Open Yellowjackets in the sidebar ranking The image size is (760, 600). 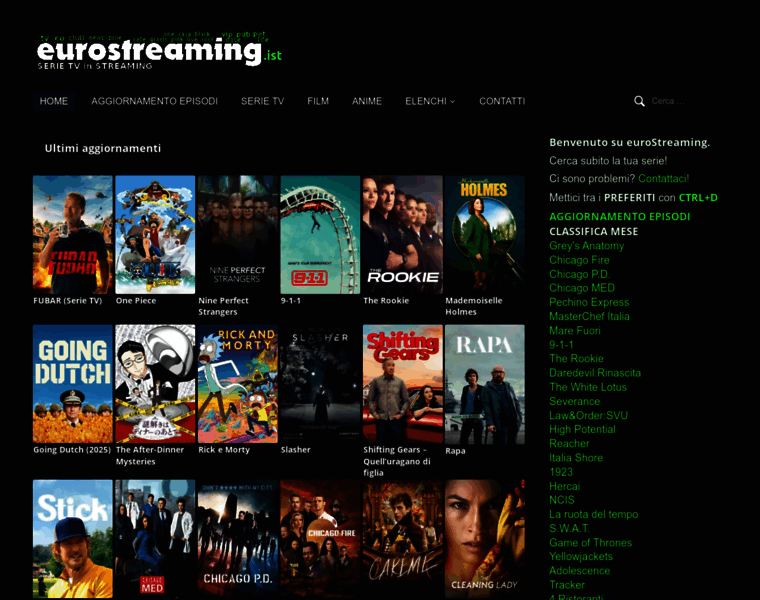[581, 556]
